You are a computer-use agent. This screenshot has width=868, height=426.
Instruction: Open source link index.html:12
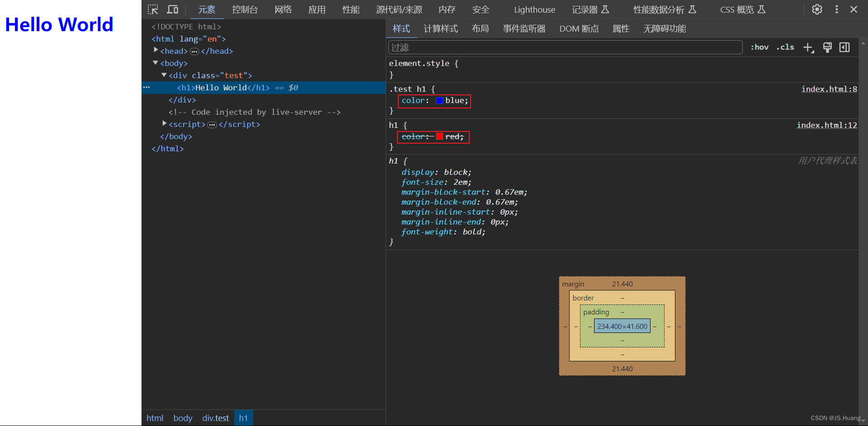coord(827,125)
